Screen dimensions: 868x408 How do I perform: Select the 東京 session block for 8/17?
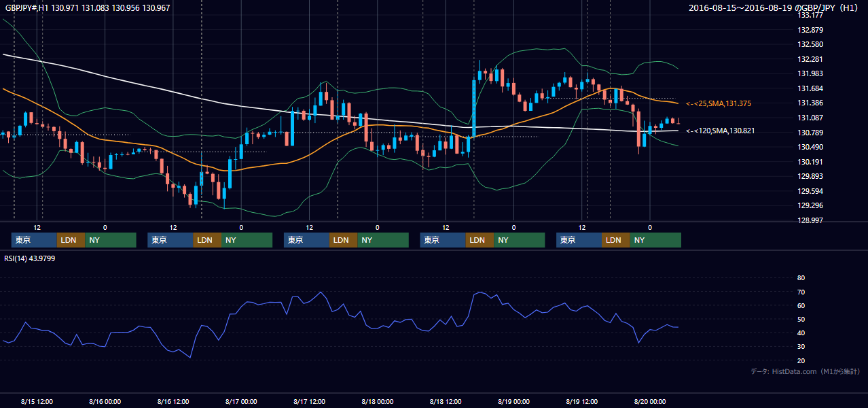coord(306,240)
